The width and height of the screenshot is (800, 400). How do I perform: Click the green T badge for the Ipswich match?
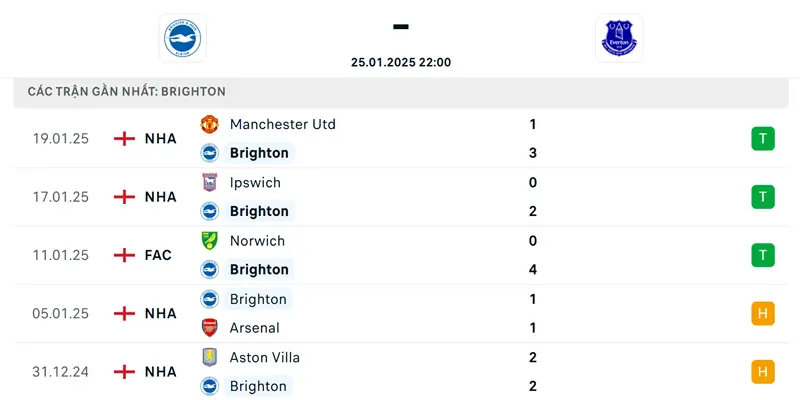(763, 197)
